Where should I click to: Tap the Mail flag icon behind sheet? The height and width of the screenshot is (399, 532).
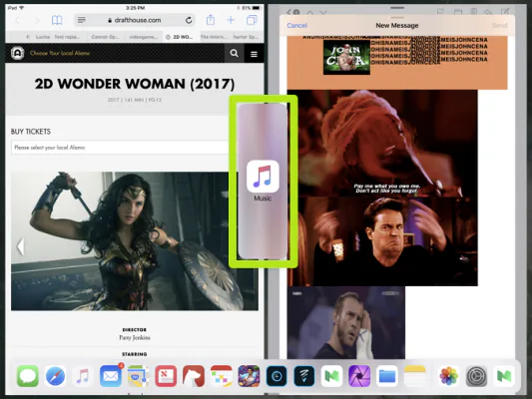pyautogui.click(x=440, y=12)
